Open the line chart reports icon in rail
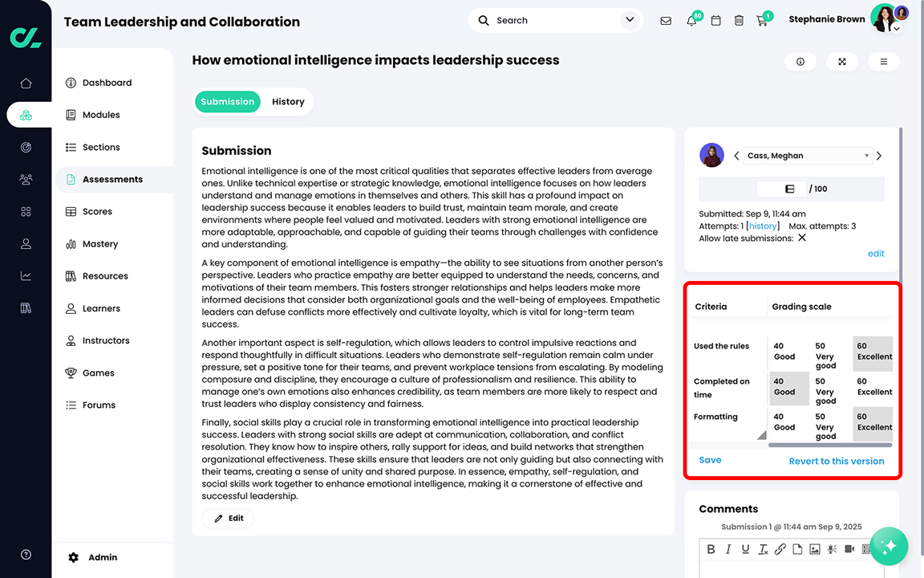The width and height of the screenshot is (924, 578). 26,276
